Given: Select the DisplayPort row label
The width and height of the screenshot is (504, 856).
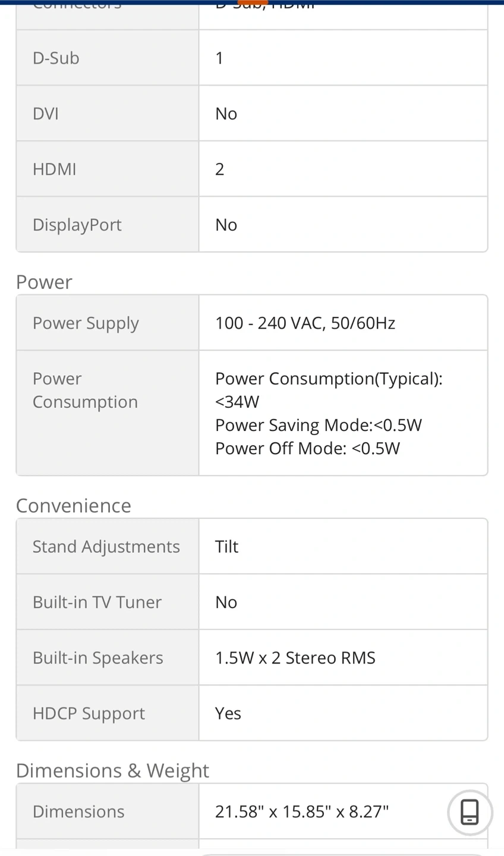Looking at the screenshot, I should click(77, 225).
